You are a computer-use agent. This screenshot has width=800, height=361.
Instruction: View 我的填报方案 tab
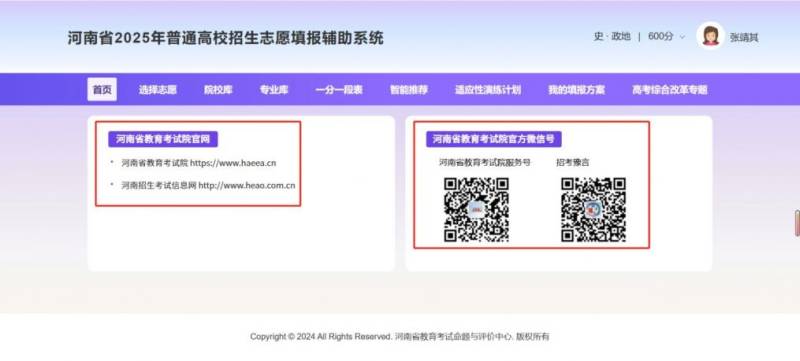577,90
